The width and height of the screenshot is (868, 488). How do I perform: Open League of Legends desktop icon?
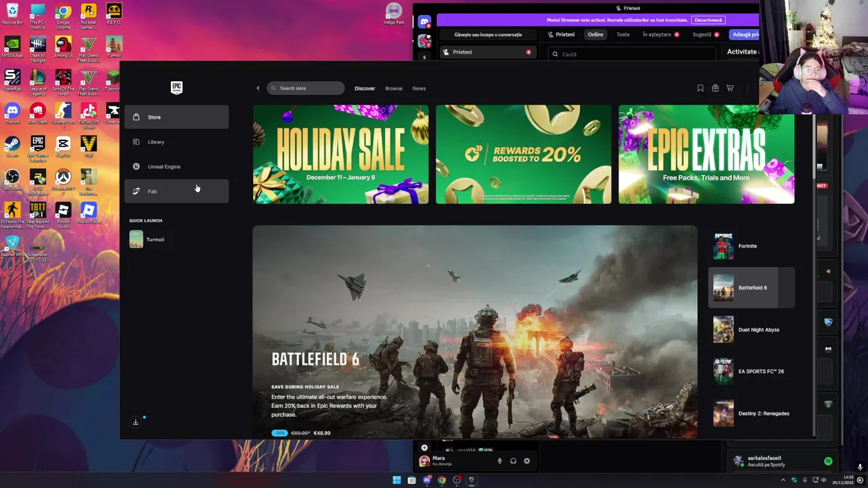click(38, 82)
